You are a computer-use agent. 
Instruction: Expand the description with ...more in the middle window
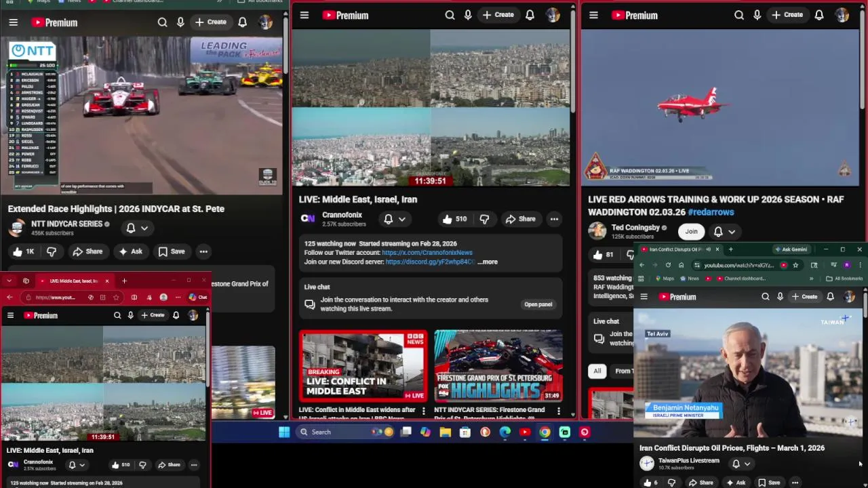click(x=488, y=262)
